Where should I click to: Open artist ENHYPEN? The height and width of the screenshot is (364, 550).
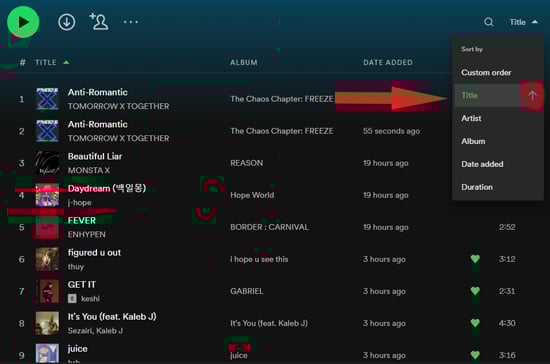tap(87, 235)
